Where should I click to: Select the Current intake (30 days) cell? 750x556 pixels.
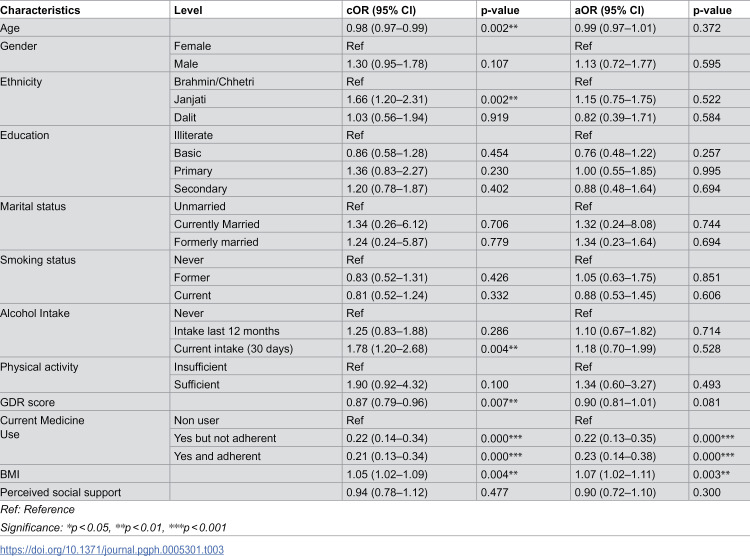[x=233, y=349]
